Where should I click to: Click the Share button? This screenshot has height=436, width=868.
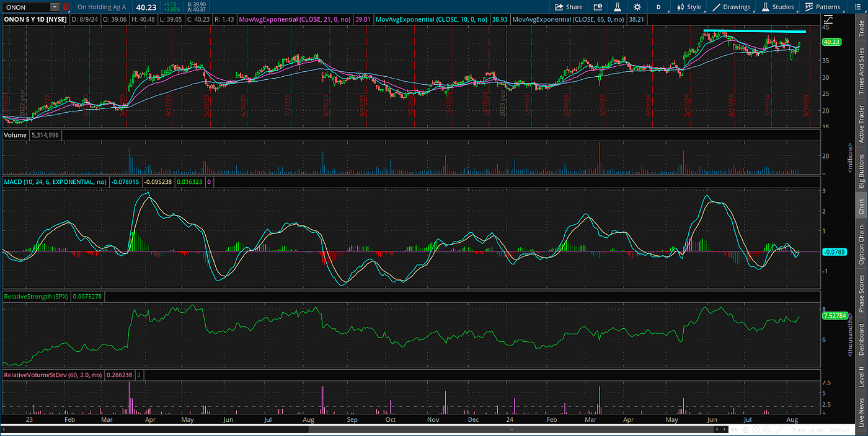pos(569,7)
